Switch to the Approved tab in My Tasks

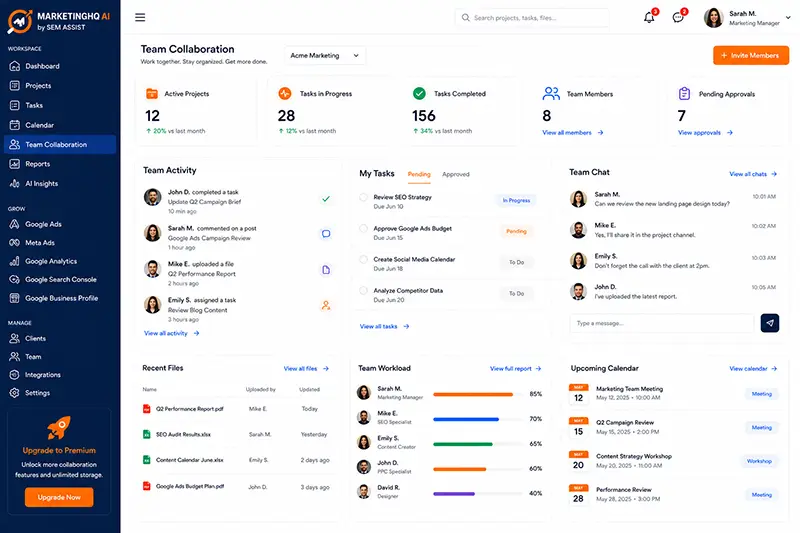(x=456, y=174)
